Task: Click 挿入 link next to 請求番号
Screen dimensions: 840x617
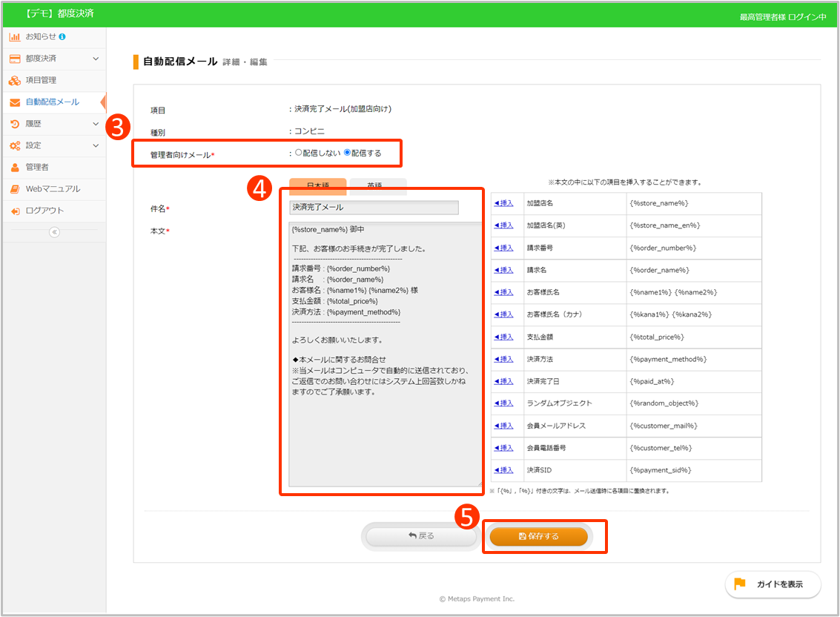Action: point(503,248)
